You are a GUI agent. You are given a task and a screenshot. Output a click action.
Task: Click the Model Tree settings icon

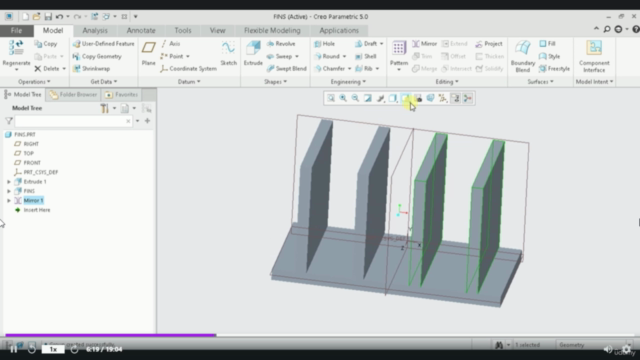[105, 108]
